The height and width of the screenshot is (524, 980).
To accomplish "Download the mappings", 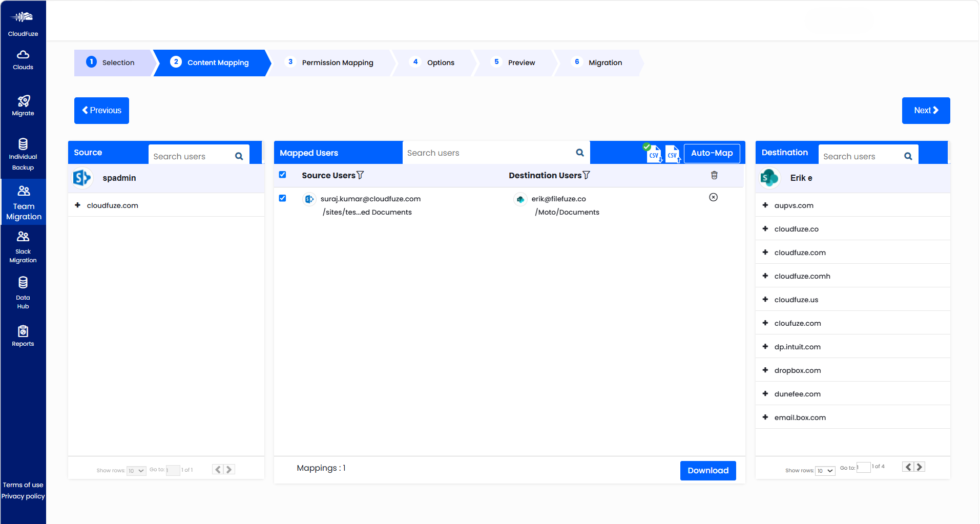I will coord(708,471).
